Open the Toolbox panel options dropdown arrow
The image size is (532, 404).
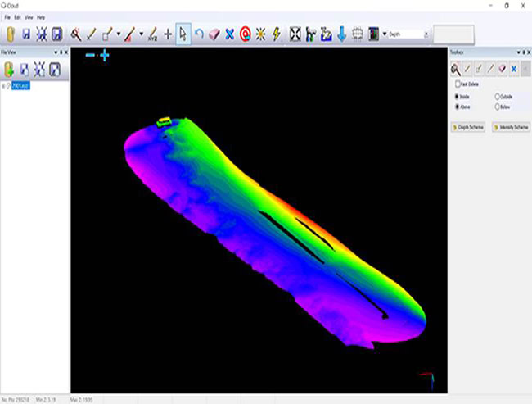click(518, 52)
